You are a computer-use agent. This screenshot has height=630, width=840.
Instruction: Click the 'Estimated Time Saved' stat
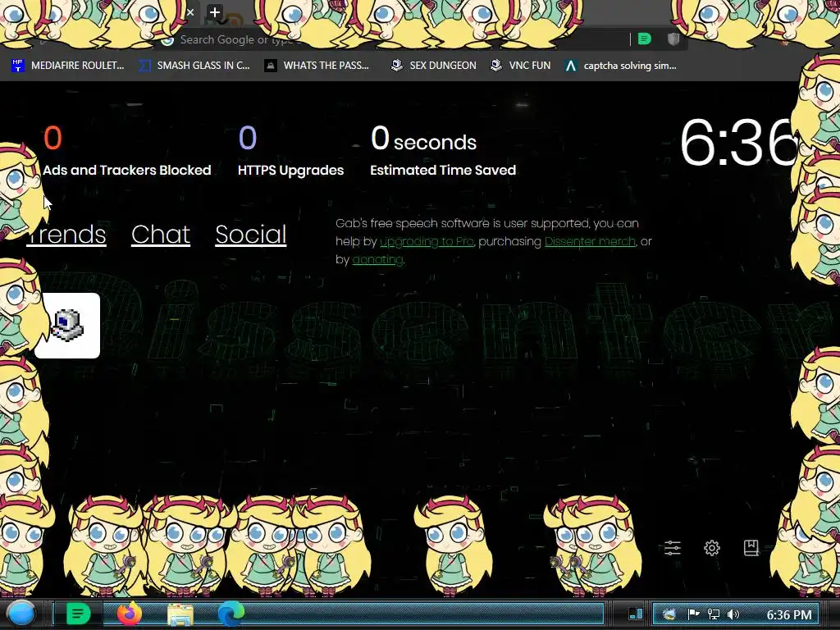pos(443,151)
